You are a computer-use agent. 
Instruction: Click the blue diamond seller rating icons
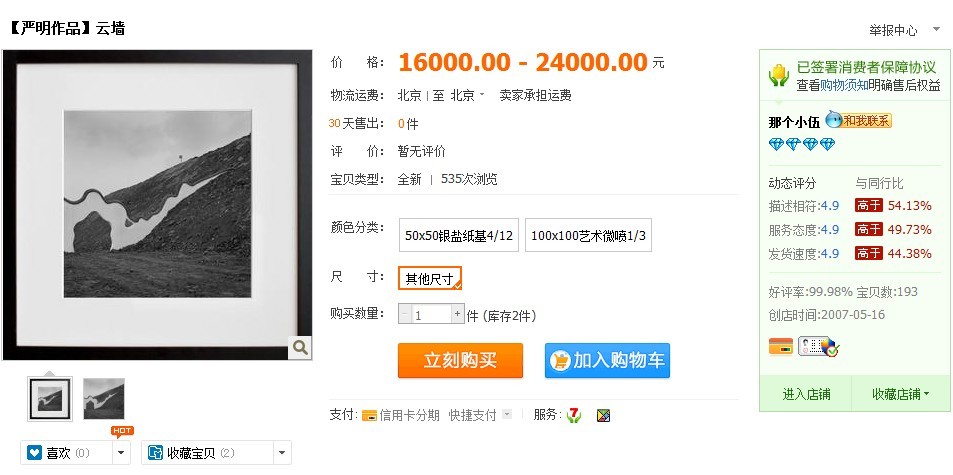point(802,144)
